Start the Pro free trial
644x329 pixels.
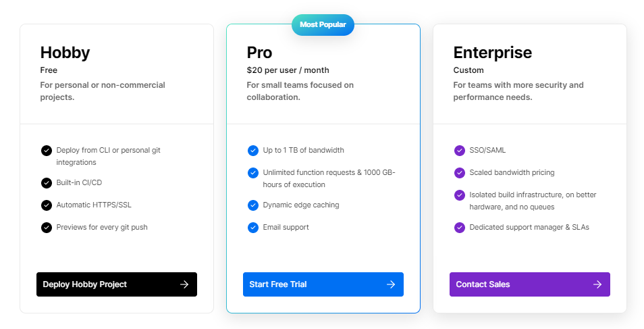pos(323,284)
